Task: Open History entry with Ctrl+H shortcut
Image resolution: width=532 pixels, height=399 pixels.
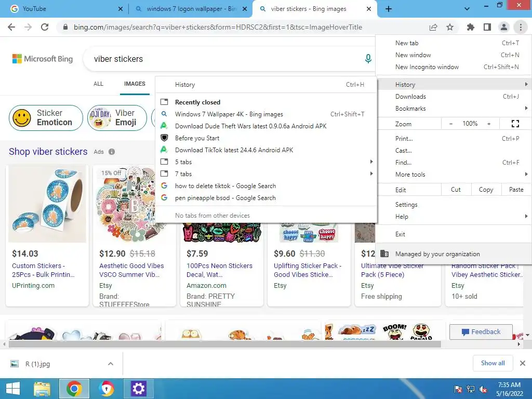Action: (x=266, y=85)
